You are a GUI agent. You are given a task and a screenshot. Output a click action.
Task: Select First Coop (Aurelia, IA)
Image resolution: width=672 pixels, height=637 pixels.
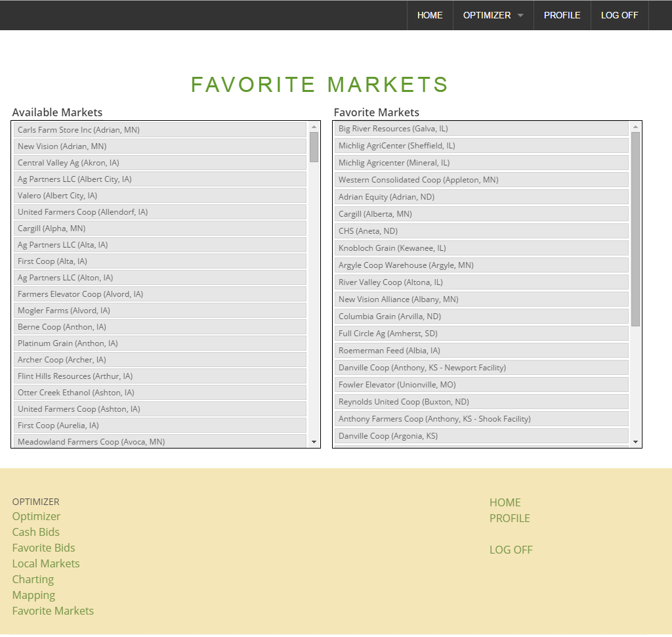160,425
